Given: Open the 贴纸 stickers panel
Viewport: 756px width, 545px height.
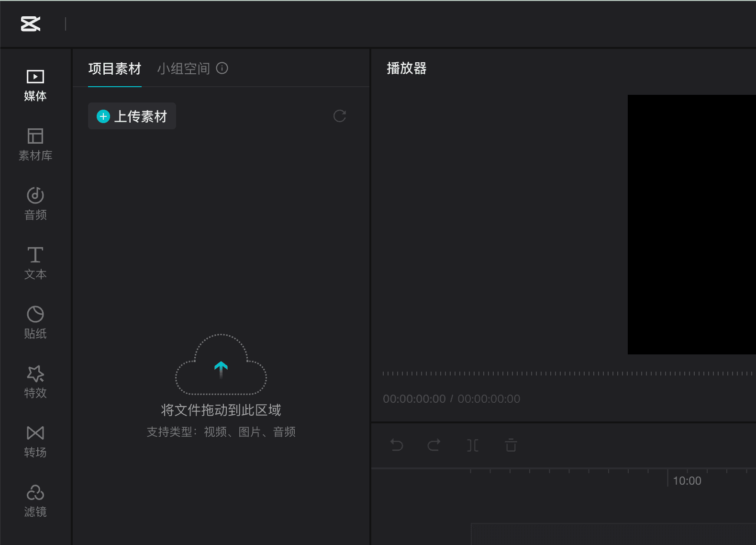Looking at the screenshot, I should pyautogui.click(x=35, y=323).
